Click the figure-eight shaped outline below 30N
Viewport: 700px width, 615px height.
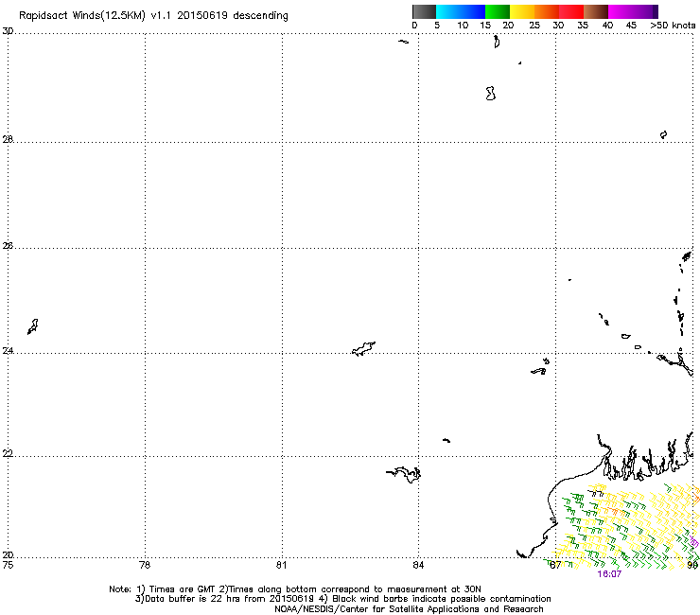tap(491, 94)
